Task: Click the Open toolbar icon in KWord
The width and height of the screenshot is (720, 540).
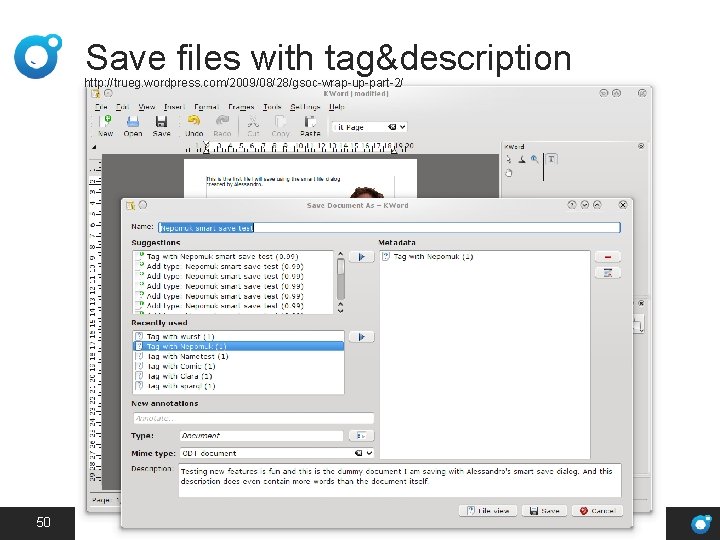Action: (133, 122)
